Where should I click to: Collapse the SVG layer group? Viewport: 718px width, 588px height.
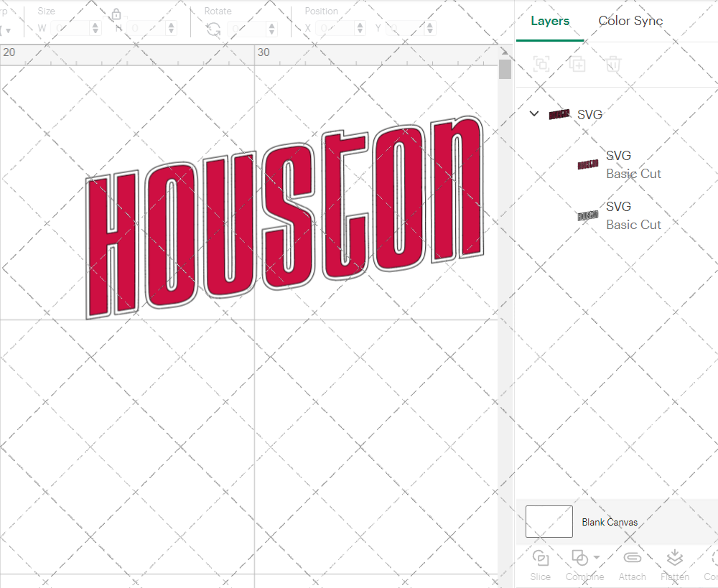coord(533,113)
